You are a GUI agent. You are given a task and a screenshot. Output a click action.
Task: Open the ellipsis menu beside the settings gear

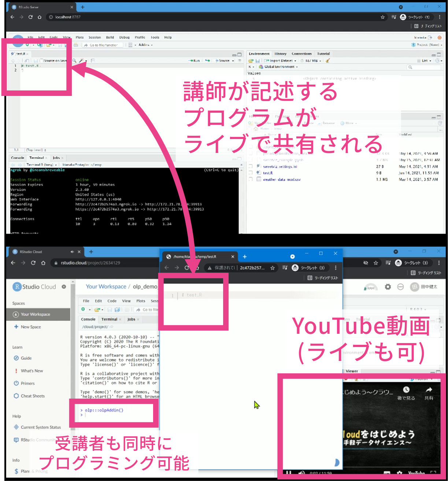400,287
